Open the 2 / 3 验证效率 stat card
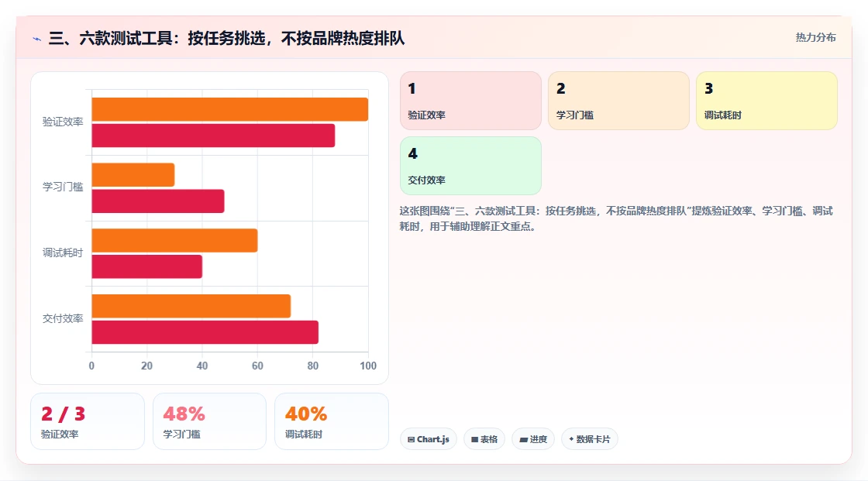This screenshot has width=868, height=481. tap(88, 421)
